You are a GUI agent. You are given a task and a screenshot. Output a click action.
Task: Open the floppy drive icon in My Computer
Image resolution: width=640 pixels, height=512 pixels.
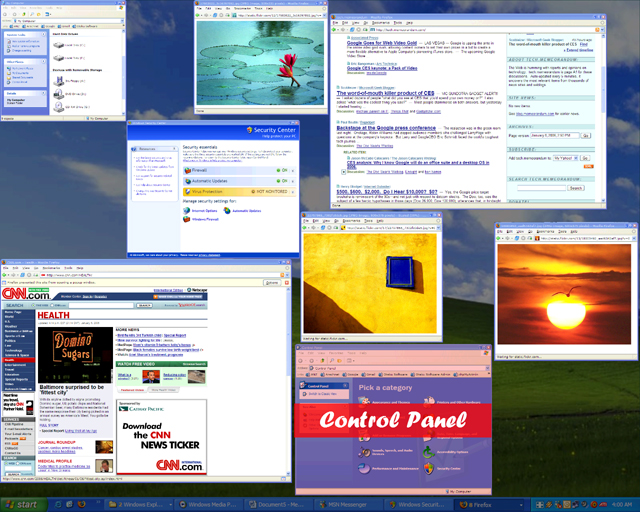point(59,81)
